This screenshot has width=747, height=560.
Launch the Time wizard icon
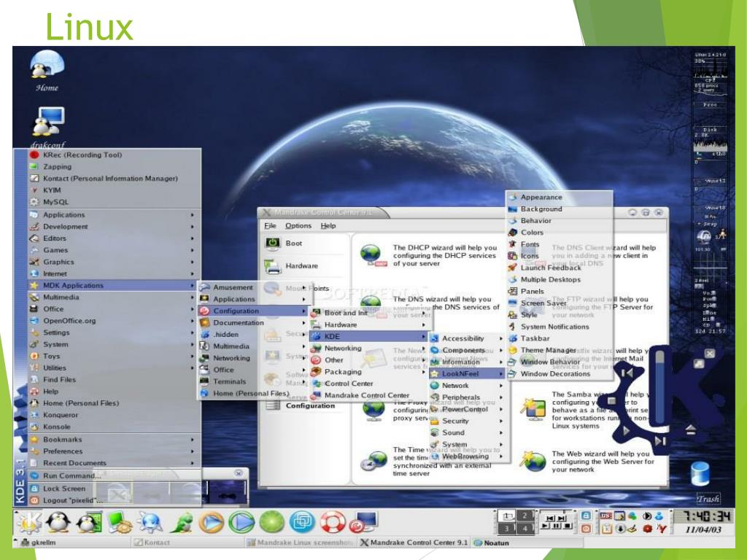[373, 461]
